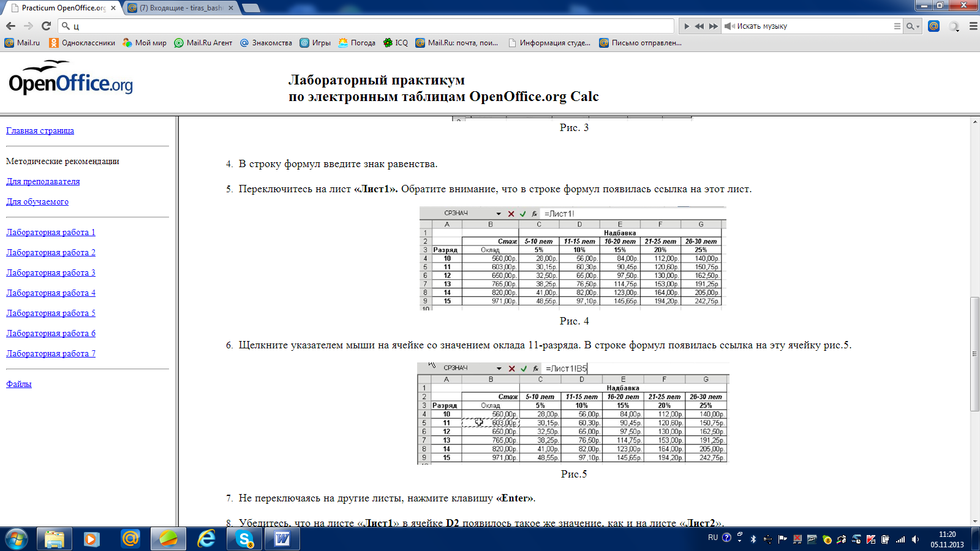The image size is (980, 551).
Task: Open the Главная страница link
Action: point(40,130)
